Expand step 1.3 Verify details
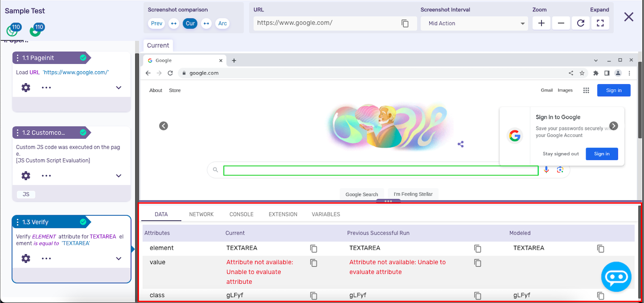 [x=119, y=258]
